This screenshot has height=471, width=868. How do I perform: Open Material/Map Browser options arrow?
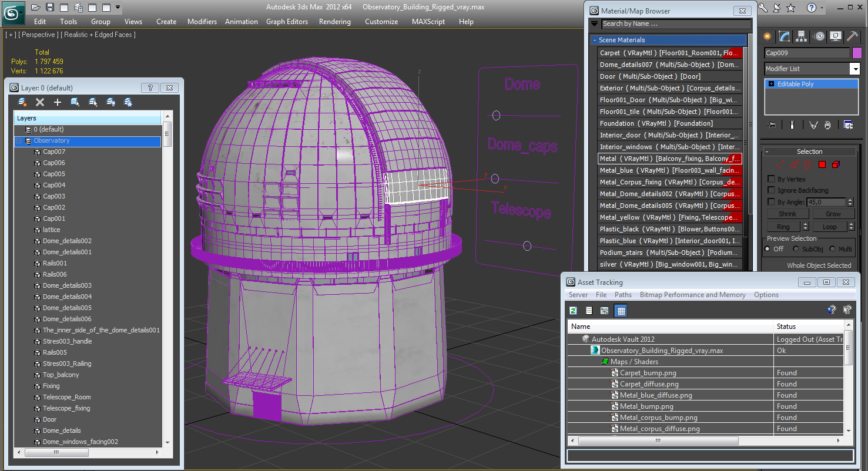pyautogui.click(x=594, y=24)
